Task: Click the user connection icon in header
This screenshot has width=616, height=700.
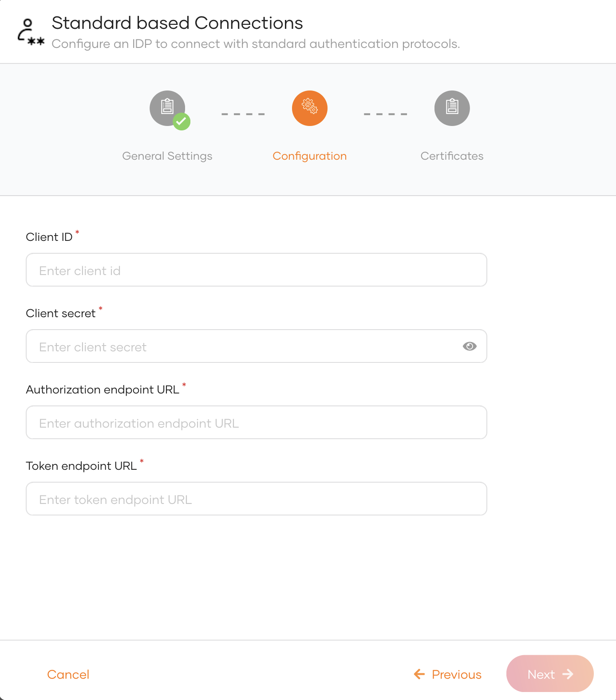Action: point(30,32)
